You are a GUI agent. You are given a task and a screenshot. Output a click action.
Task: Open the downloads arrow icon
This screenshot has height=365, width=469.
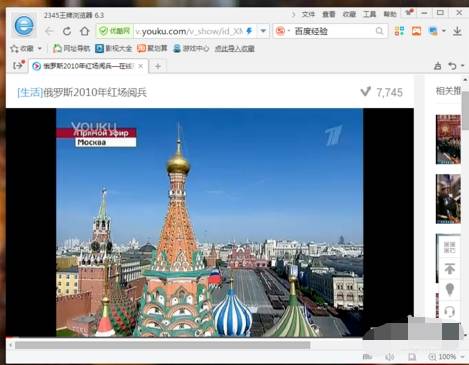457,31
